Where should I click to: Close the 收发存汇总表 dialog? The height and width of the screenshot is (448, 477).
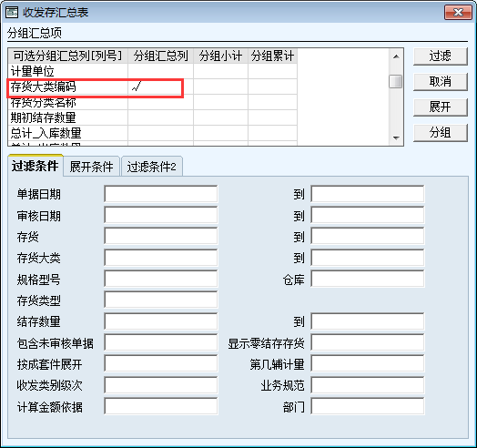[458, 12]
